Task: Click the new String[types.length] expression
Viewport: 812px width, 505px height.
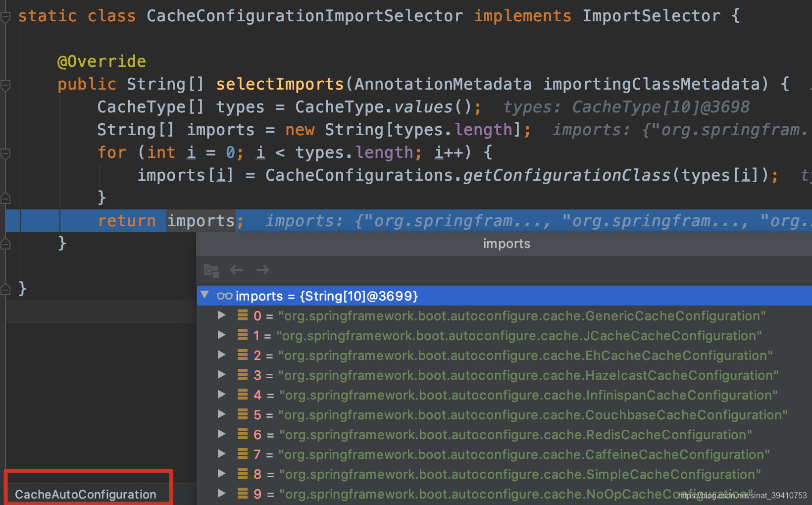Action: (404, 130)
